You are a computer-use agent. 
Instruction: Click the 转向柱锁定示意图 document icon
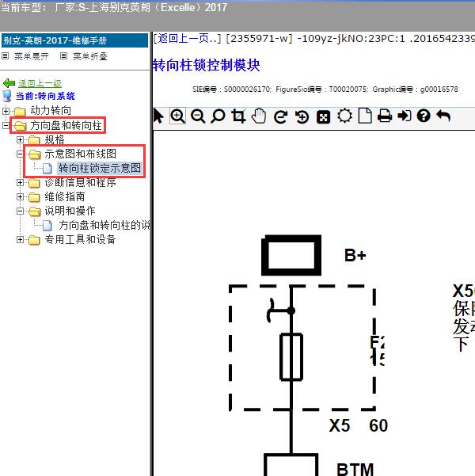click(47, 168)
